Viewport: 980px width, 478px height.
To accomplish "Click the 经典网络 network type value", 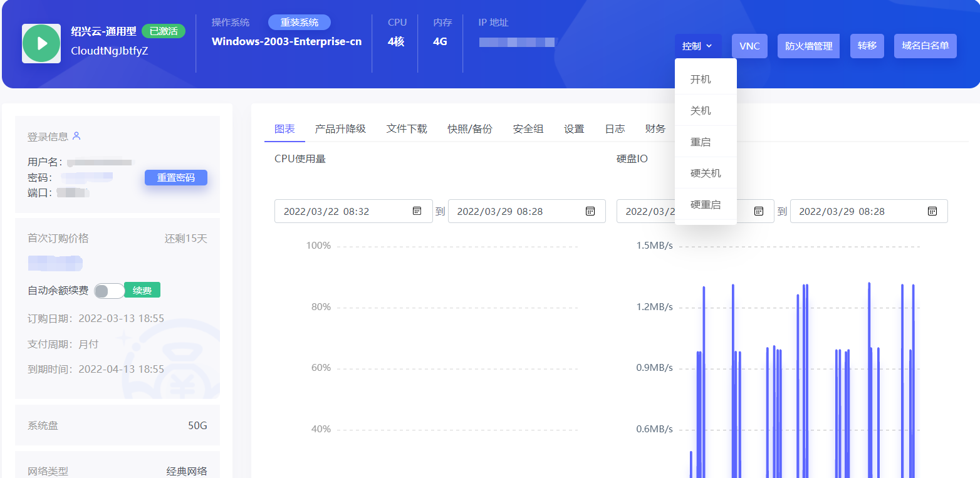I will (x=187, y=471).
